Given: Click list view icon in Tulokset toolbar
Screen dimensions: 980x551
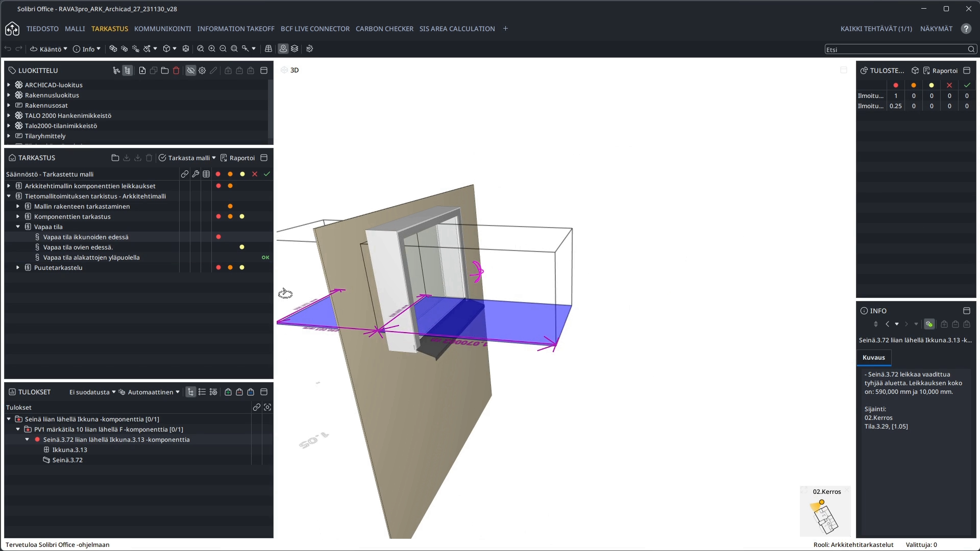Looking at the screenshot, I should point(202,392).
